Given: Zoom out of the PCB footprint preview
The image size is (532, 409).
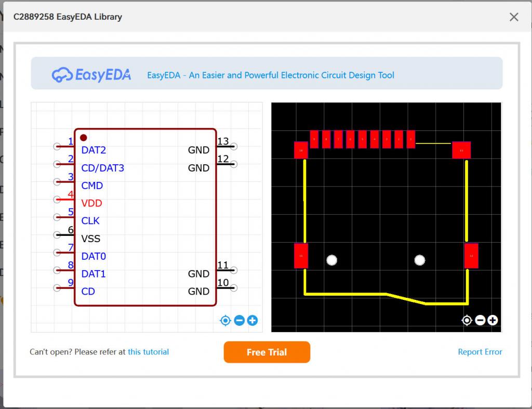Looking at the screenshot, I should [480, 321].
